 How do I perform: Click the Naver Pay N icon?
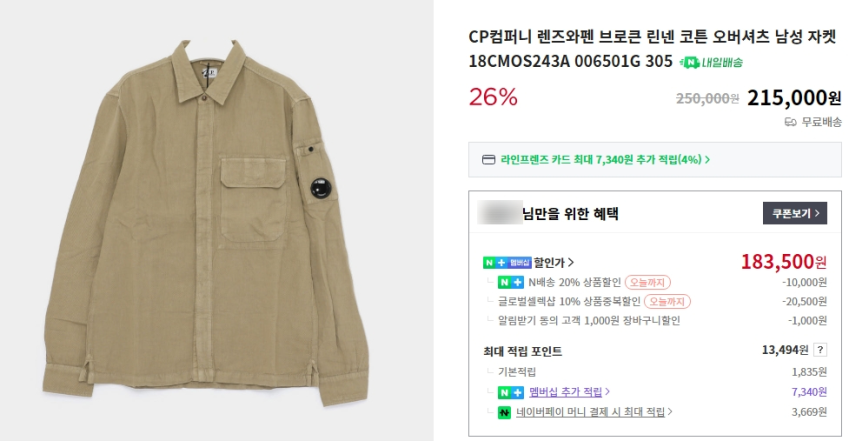505,411
